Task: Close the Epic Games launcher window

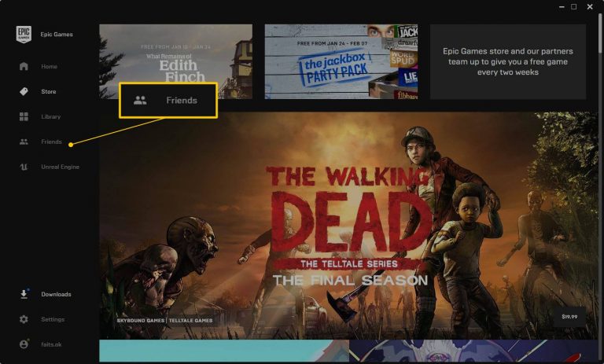Action: pos(590,7)
